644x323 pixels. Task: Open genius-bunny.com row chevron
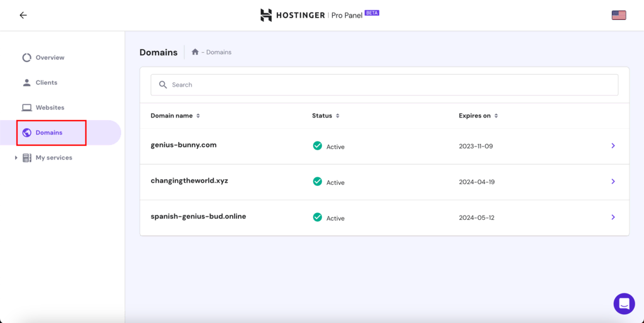tap(613, 146)
